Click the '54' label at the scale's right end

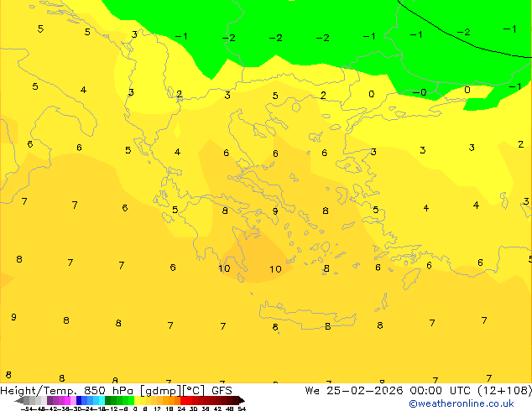242,408
